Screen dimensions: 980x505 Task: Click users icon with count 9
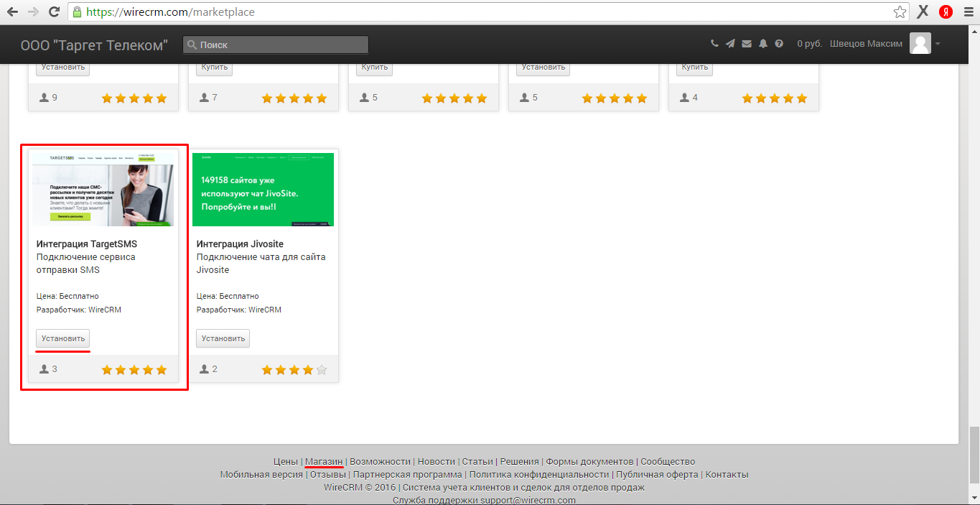[x=45, y=98]
